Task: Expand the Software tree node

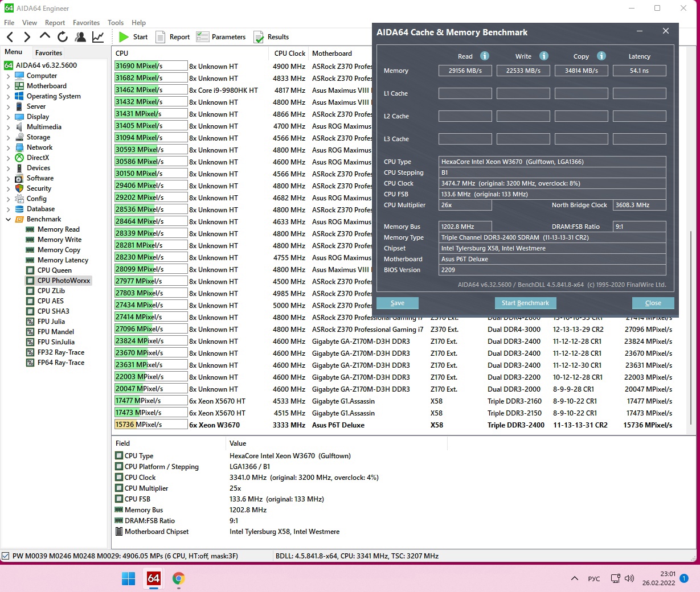Action: [x=8, y=178]
